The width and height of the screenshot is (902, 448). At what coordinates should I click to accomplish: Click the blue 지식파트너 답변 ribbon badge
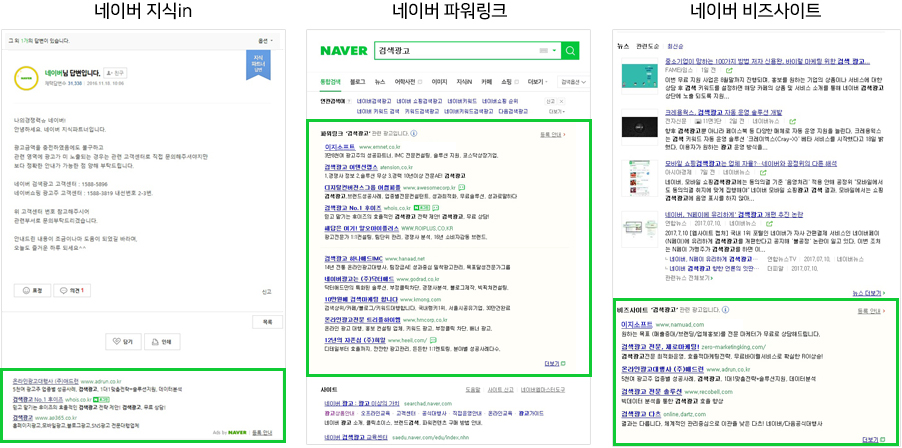tap(258, 64)
